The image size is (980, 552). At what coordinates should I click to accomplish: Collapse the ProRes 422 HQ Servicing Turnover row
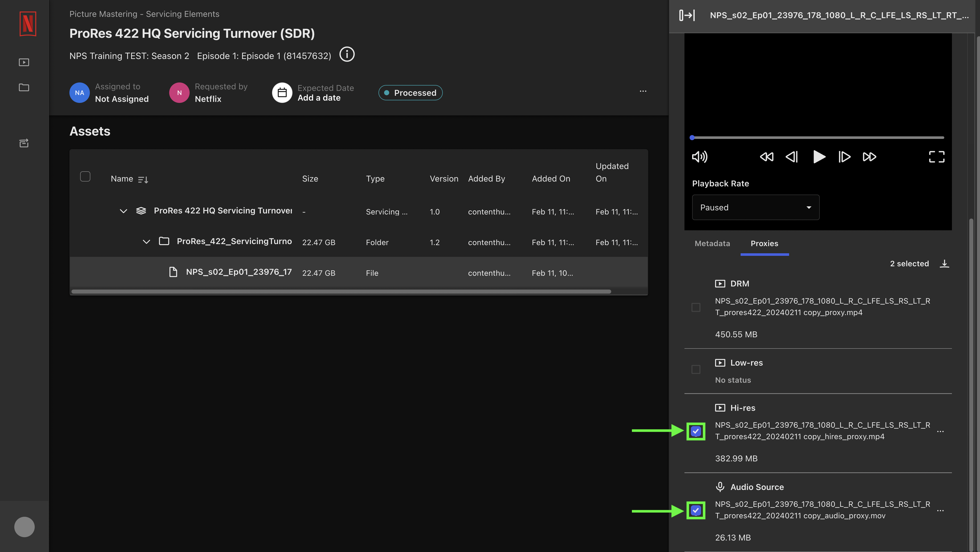coord(123,211)
